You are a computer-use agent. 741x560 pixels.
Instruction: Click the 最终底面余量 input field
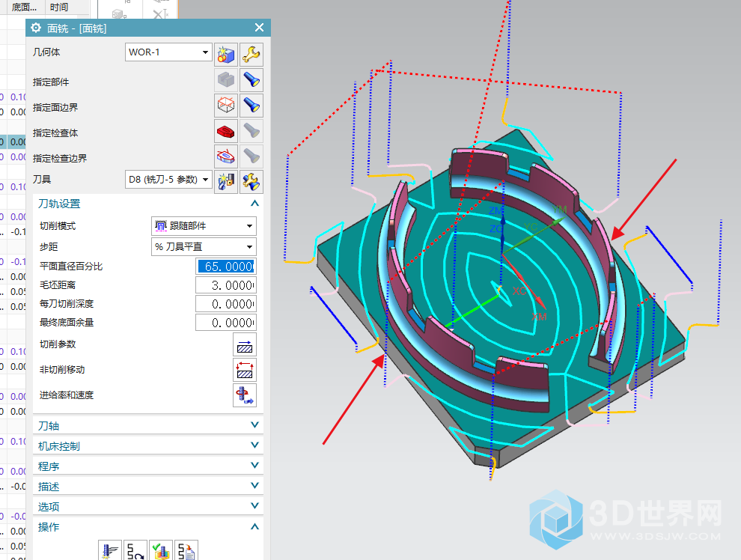[226, 323]
